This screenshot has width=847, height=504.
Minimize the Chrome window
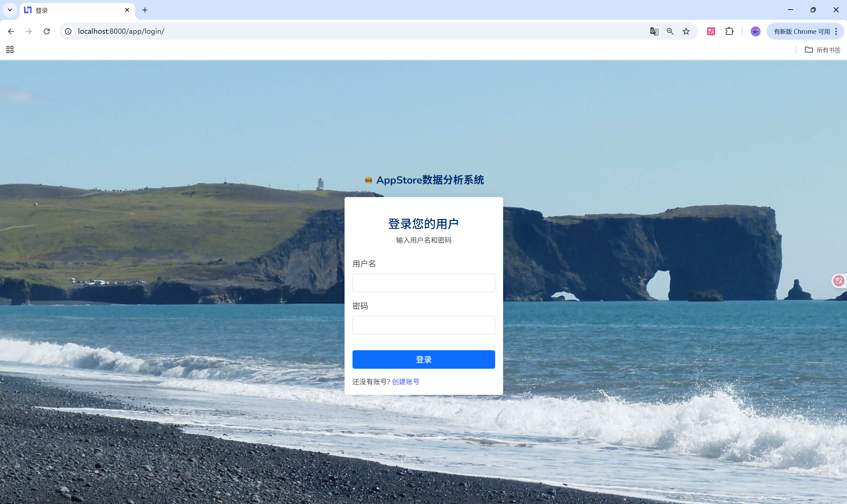click(x=791, y=10)
